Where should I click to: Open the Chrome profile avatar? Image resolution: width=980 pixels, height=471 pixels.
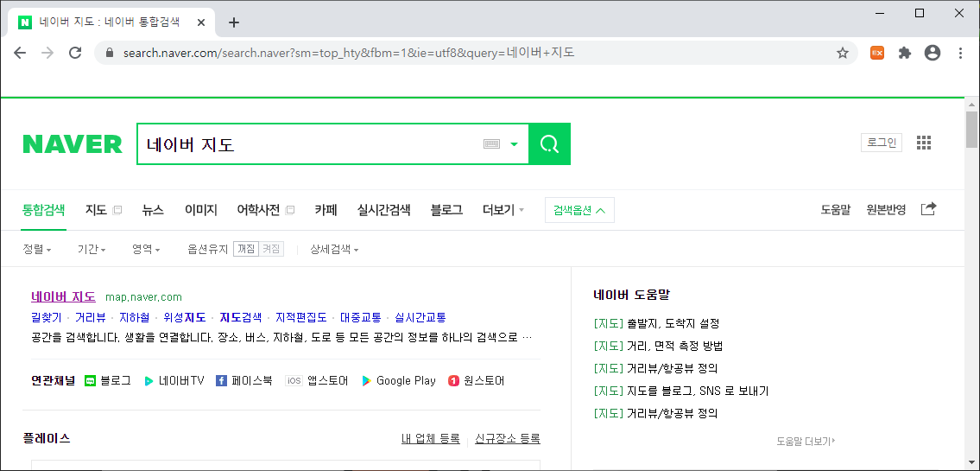pyautogui.click(x=932, y=54)
